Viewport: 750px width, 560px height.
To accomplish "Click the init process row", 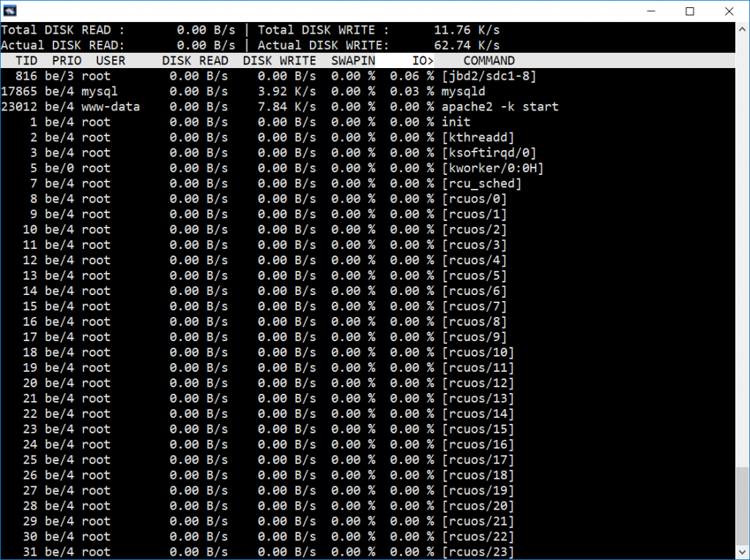I will [368, 122].
